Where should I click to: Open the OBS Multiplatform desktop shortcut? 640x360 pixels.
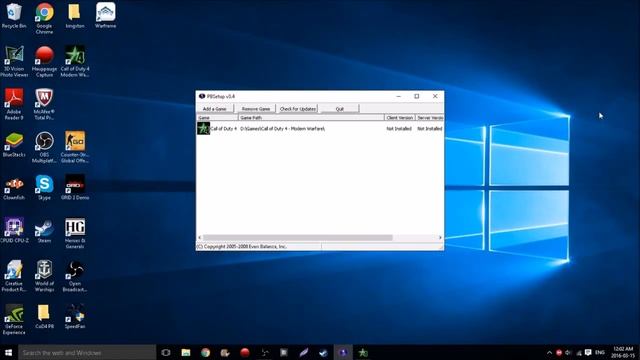[x=44, y=147]
